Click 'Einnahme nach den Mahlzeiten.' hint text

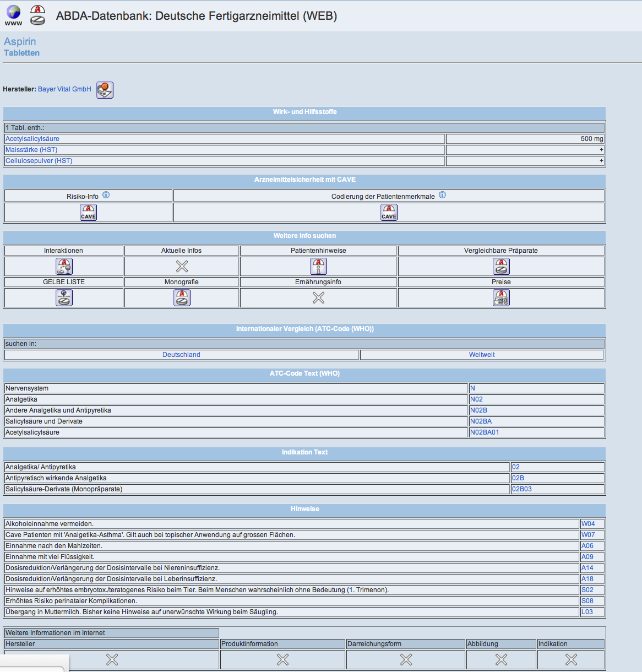pyautogui.click(x=54, y=546)
